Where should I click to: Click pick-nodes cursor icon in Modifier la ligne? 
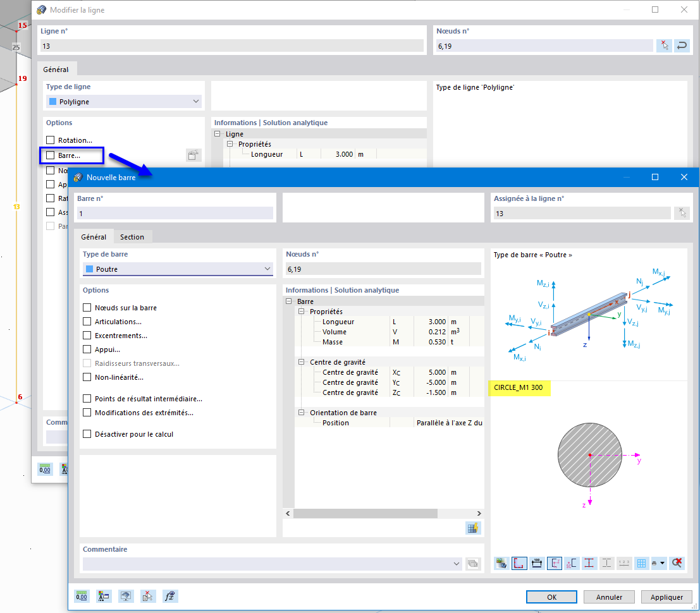point(665,46)
